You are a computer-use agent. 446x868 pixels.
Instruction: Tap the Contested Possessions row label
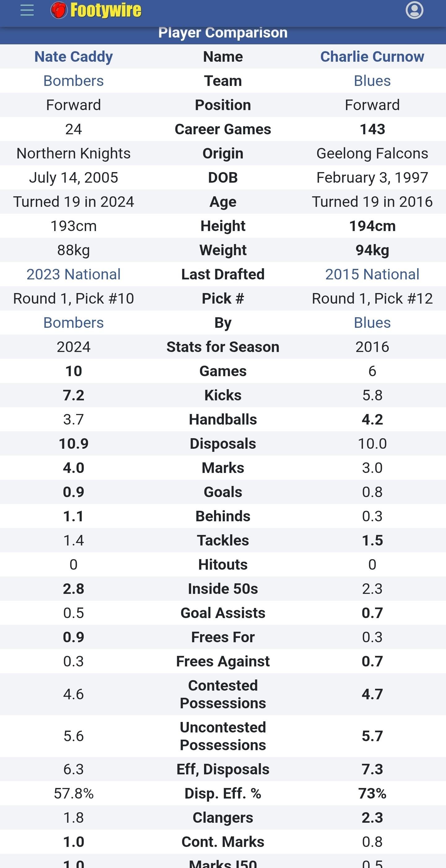[223, 694]
